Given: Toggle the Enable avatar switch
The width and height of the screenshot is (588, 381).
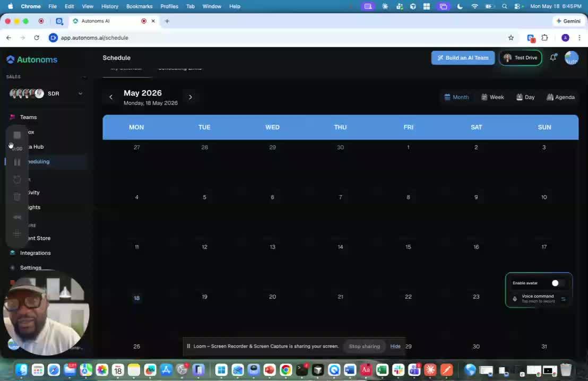Looking at the screenshot, I should pyautogui.click(x=557, y=283).
